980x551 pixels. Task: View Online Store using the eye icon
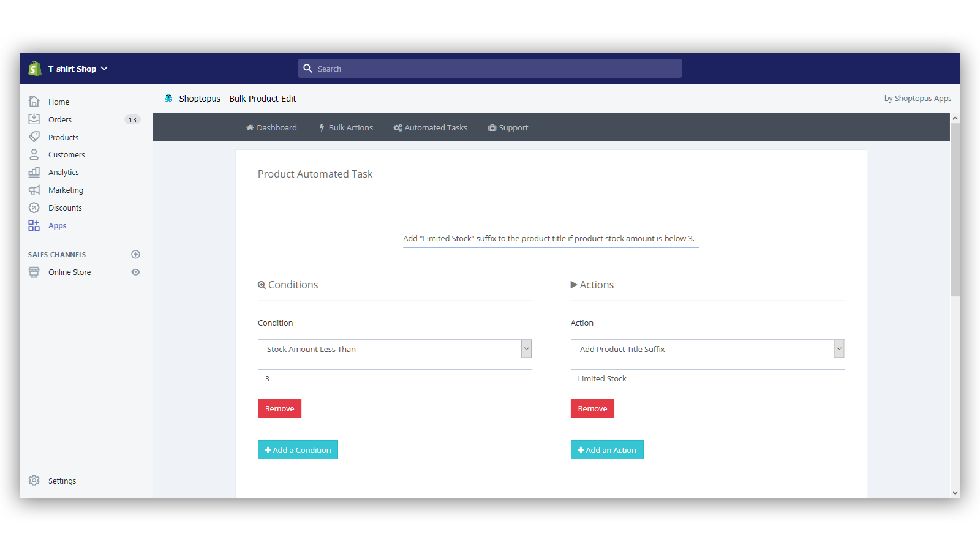[135, 272]
